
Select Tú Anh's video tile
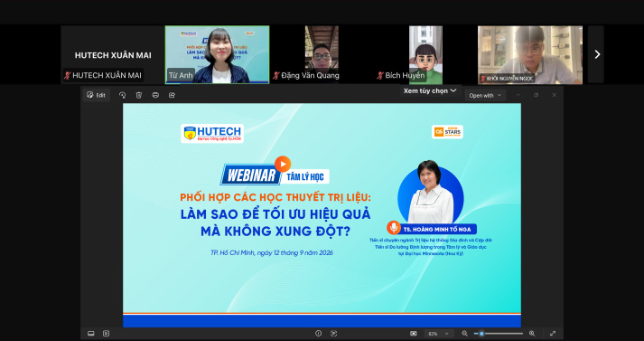coord(217,54)
